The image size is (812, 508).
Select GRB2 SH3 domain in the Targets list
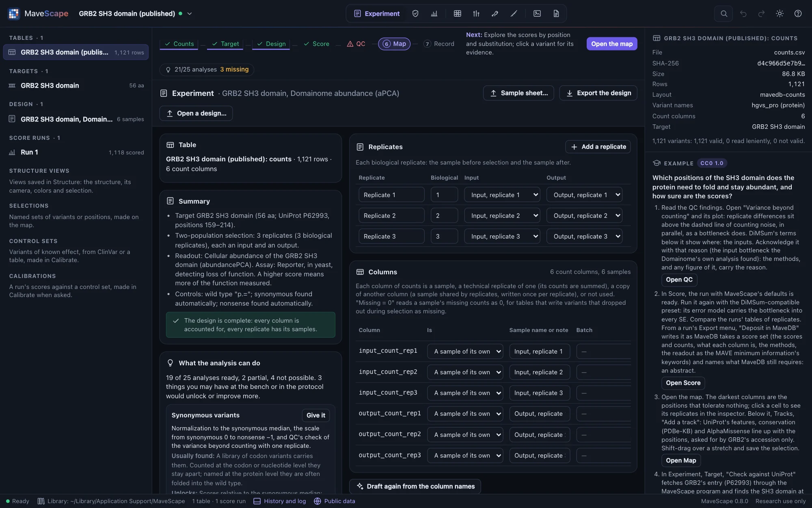point(76,85)
